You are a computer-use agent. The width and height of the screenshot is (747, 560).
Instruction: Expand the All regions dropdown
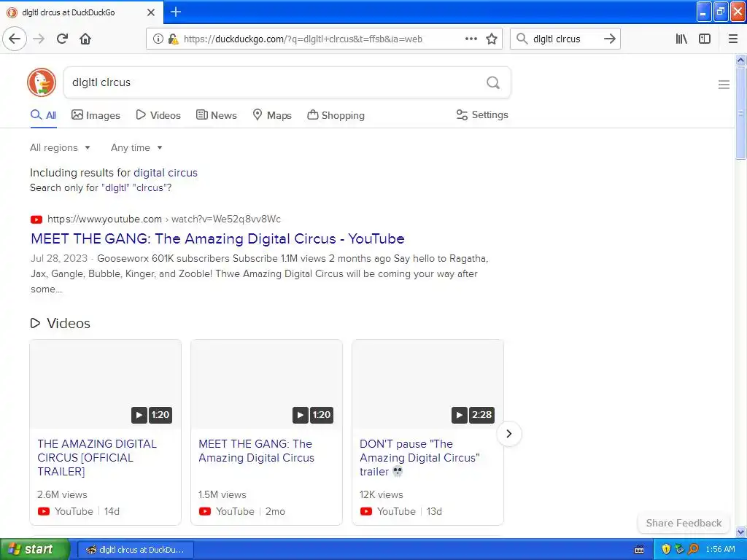tap(60, 147)
